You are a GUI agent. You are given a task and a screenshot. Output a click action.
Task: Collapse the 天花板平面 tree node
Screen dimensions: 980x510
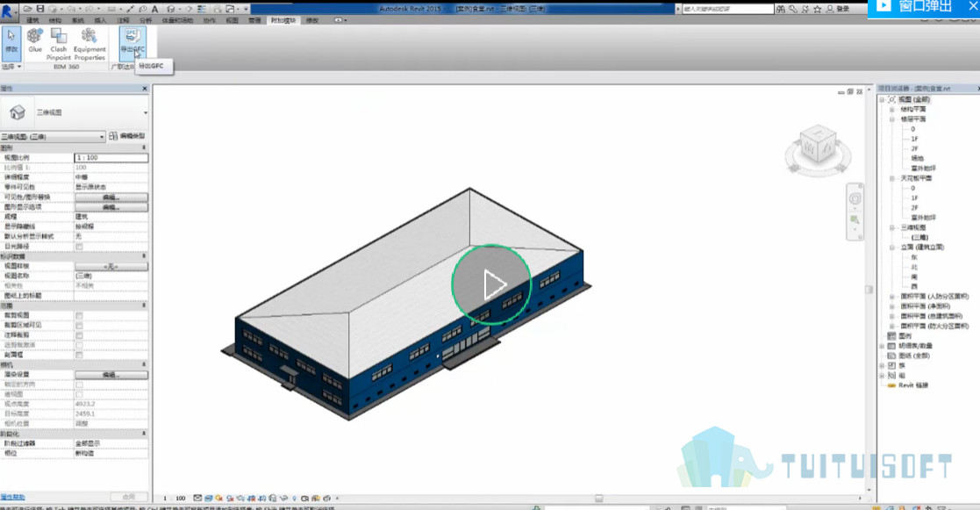pos(892,178)
